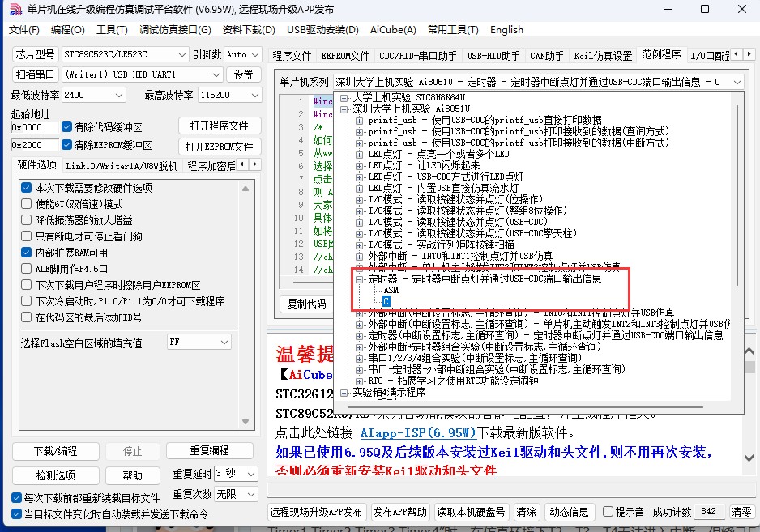Viewport: 760px width, 532px height.
Task: Open the 调试仿真接口(G) menu
Action: pos(175,29)
